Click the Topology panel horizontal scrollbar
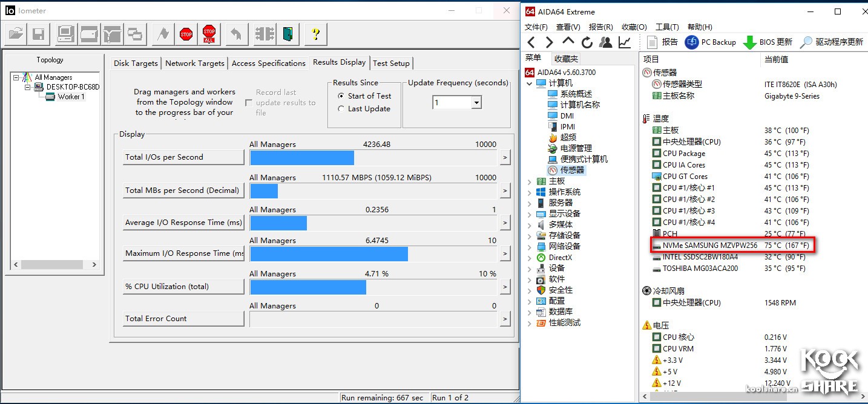 pos(53,265)
